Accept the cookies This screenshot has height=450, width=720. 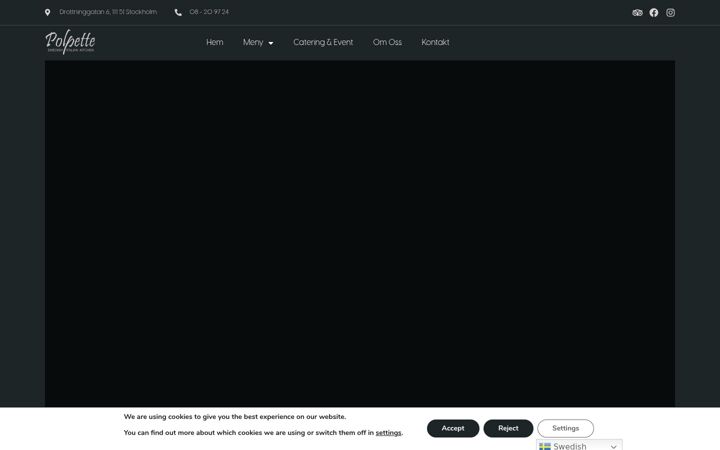(x=453, y=428)
